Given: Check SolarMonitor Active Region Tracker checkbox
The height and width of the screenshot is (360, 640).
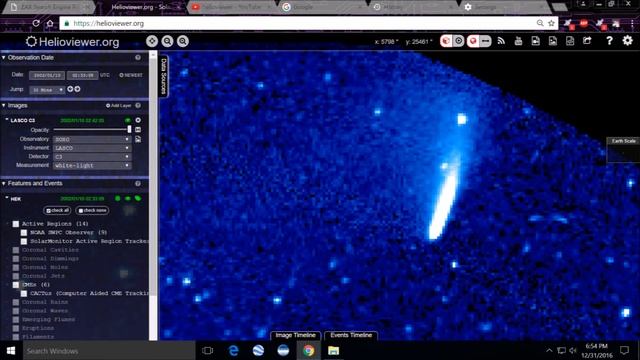Looking at the screenshot, I should click(24, 241).
